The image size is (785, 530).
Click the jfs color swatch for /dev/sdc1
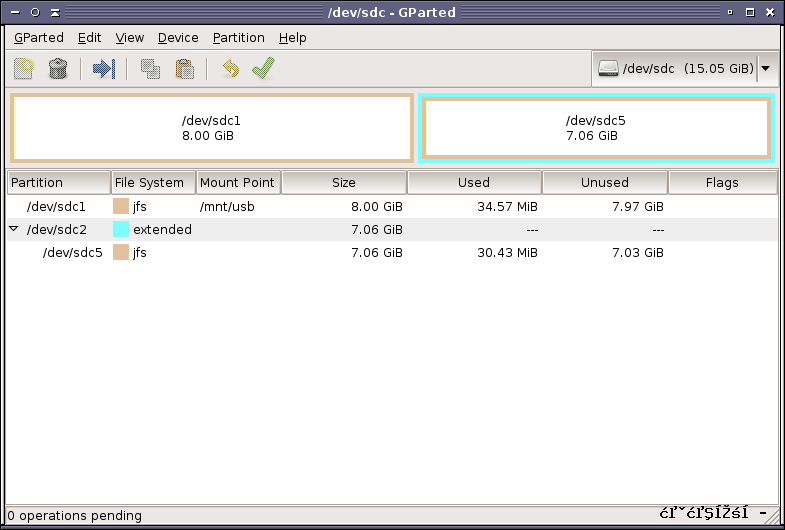(x=121, y=206)
